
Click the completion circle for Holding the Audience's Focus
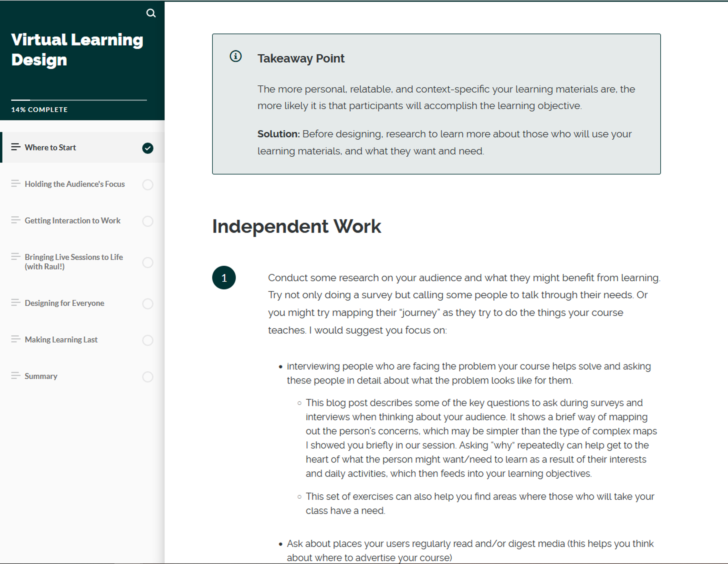point(148,185)
